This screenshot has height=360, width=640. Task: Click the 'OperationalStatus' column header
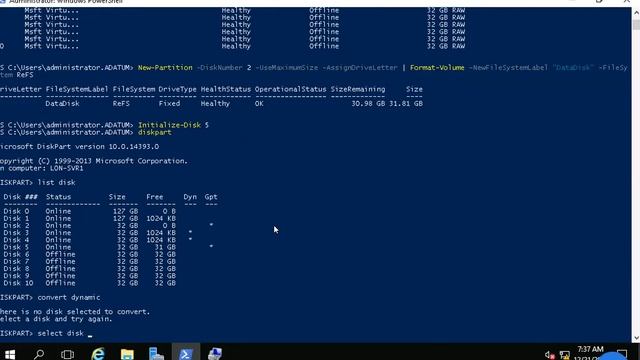[x=291, y=89]
